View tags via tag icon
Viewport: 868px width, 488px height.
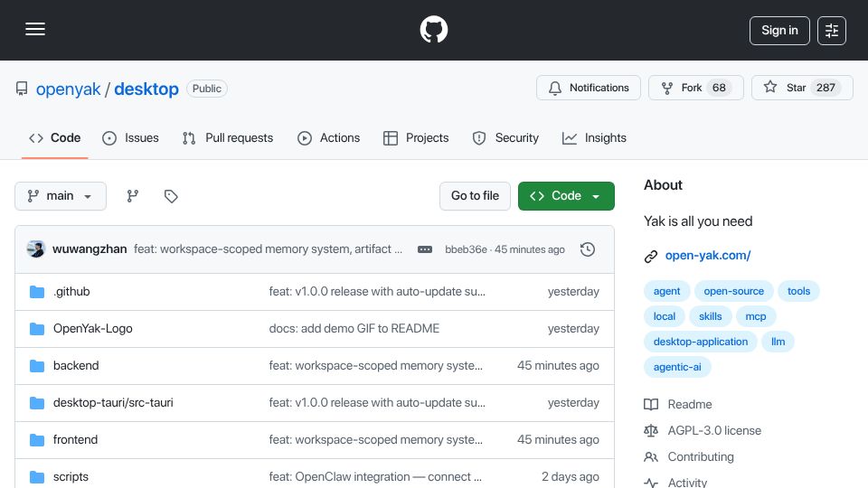[x=171, y=196]
